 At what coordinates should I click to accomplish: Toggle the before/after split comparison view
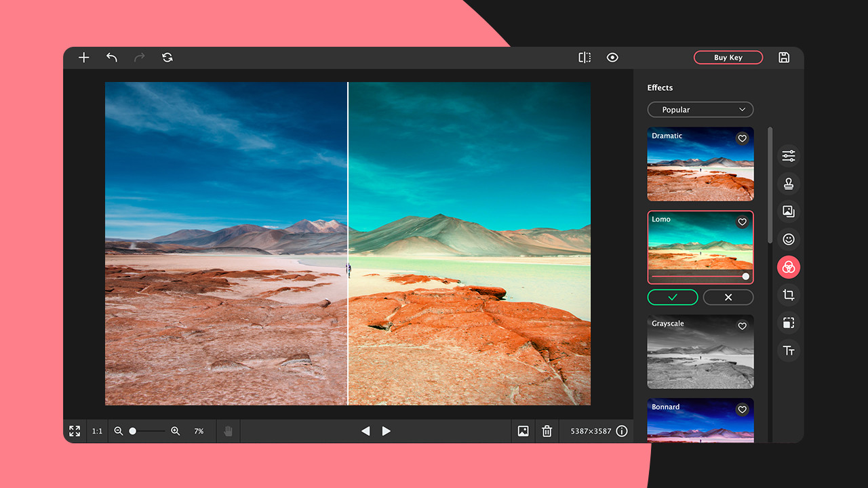click(x=584, y=58)
